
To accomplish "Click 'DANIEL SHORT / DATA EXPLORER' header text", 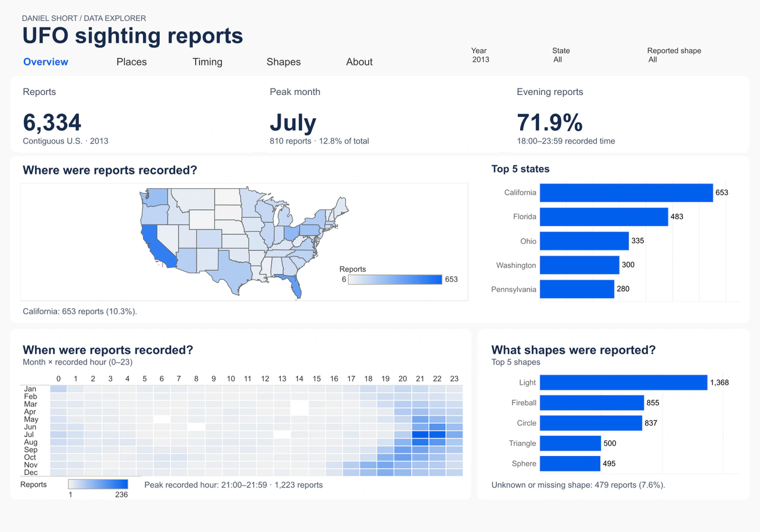I will tap(84, 18).
